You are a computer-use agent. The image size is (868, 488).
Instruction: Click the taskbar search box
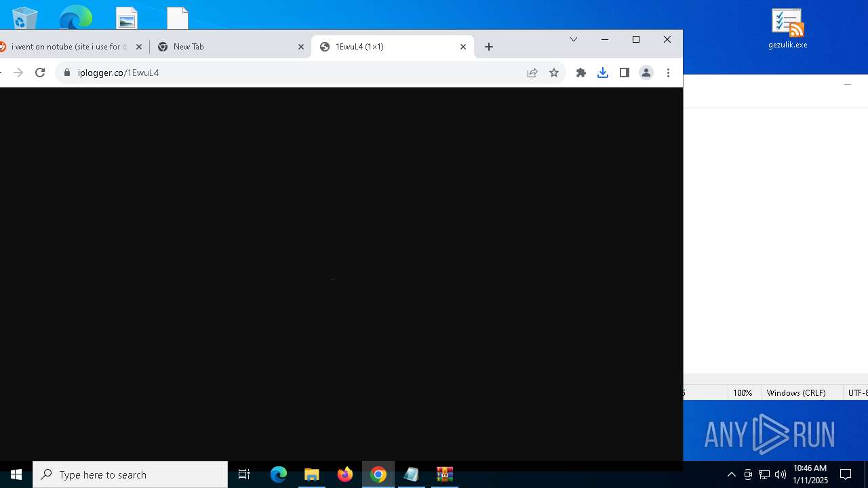[130, 474]
